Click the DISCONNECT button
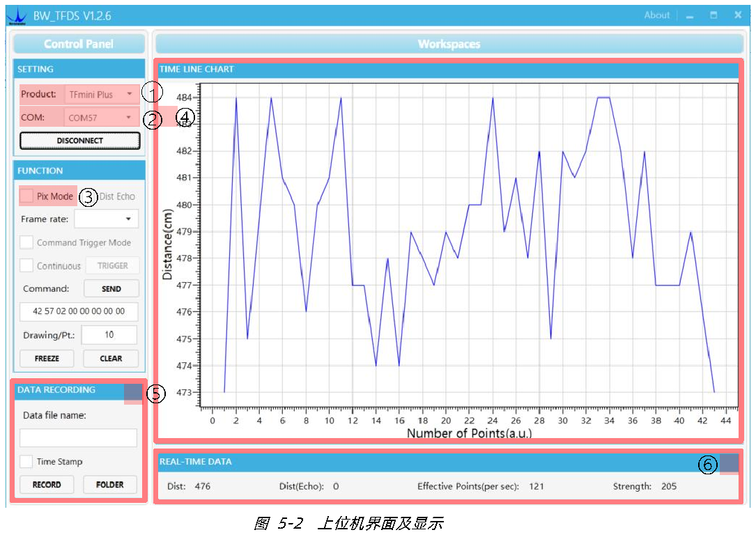This screenshot has width=756, height=537. [80, 141]
